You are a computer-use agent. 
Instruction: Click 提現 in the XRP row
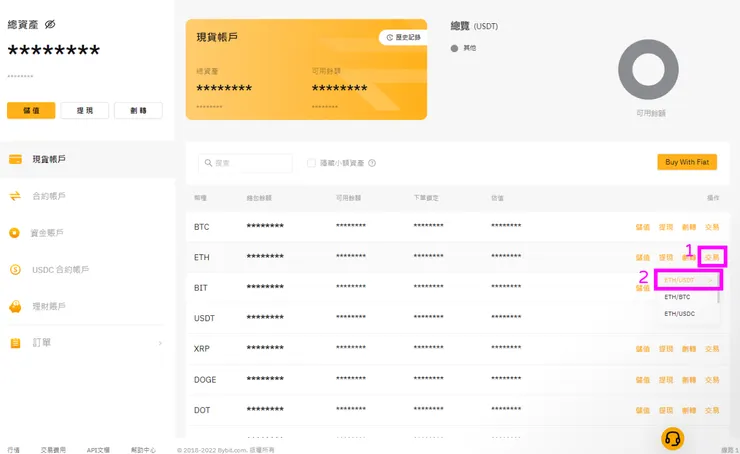coord(666,349)
